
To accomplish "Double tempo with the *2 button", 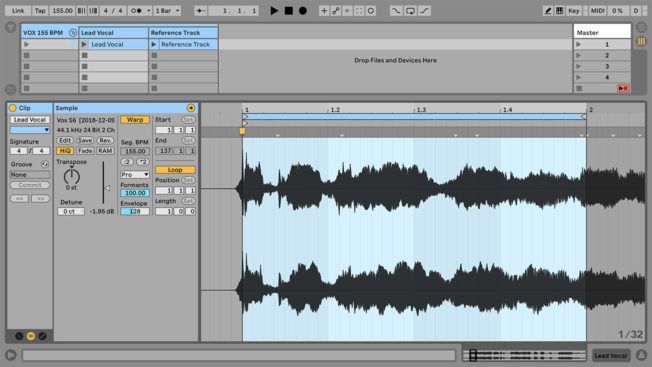I will (x=143, y=162).
